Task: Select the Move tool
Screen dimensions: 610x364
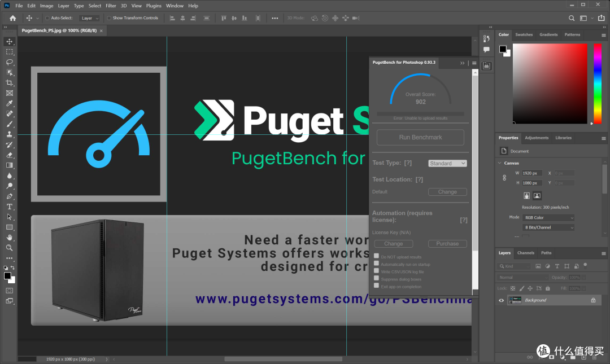Action: [x=10, y=42]
